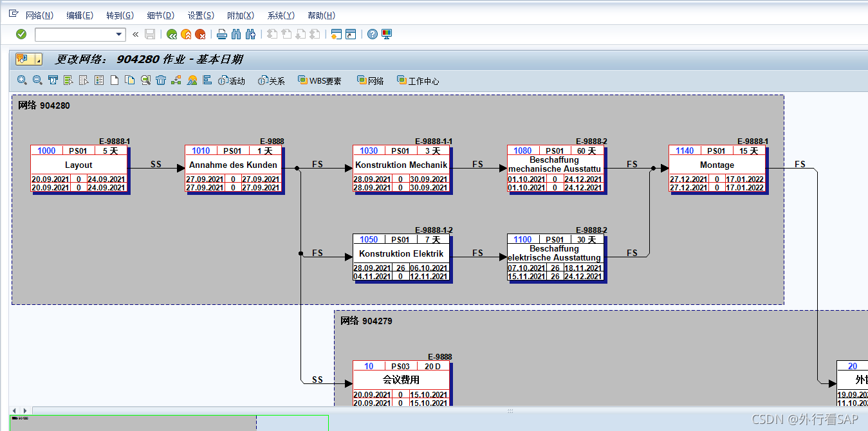Click the Find binoculars icon
The width and height of the screenshot is (868, 431).
tap(236, 34)
